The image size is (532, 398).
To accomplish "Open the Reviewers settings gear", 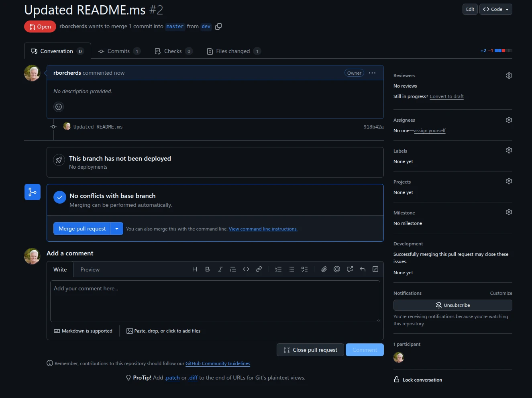I will tap(509, 76).
